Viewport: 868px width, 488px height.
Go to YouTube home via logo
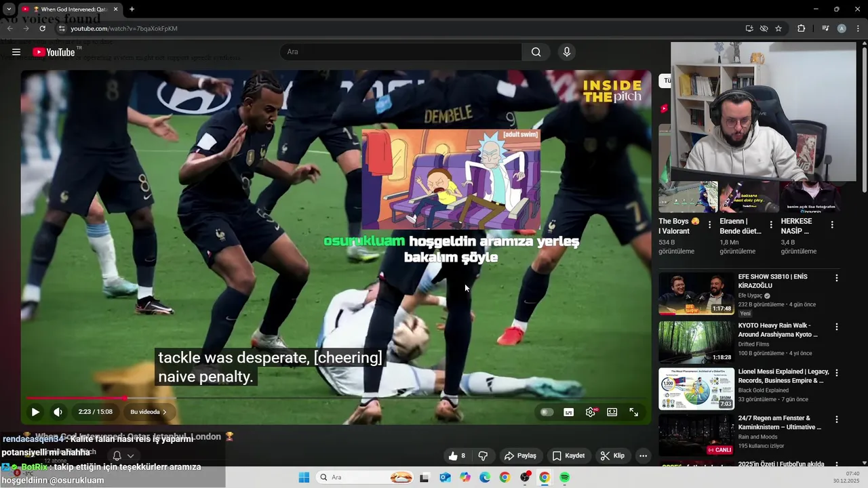[x=54, y=52]
